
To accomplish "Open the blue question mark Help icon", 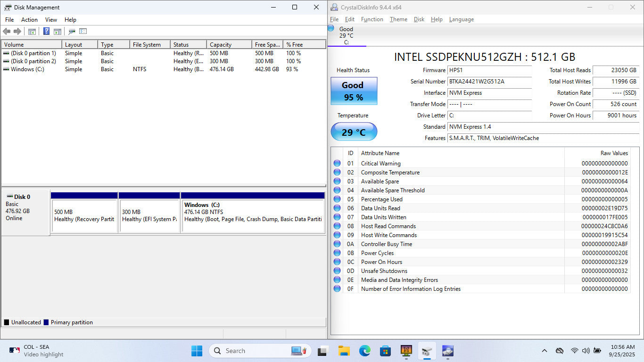I will (46, 32).
